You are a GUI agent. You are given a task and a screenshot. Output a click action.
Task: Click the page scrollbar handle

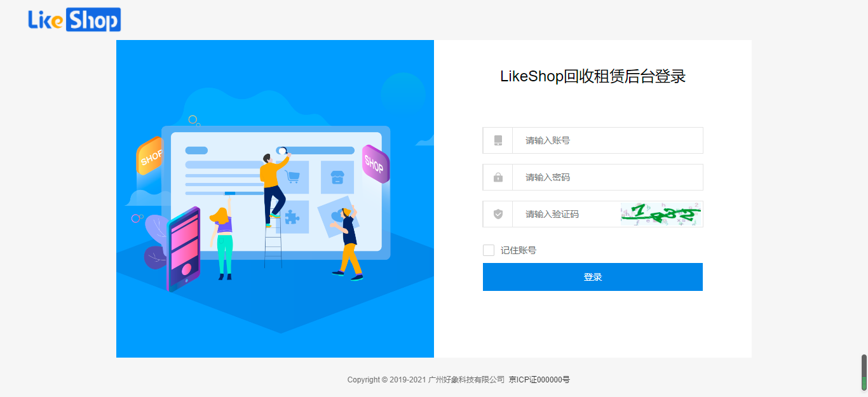point(864,372)
